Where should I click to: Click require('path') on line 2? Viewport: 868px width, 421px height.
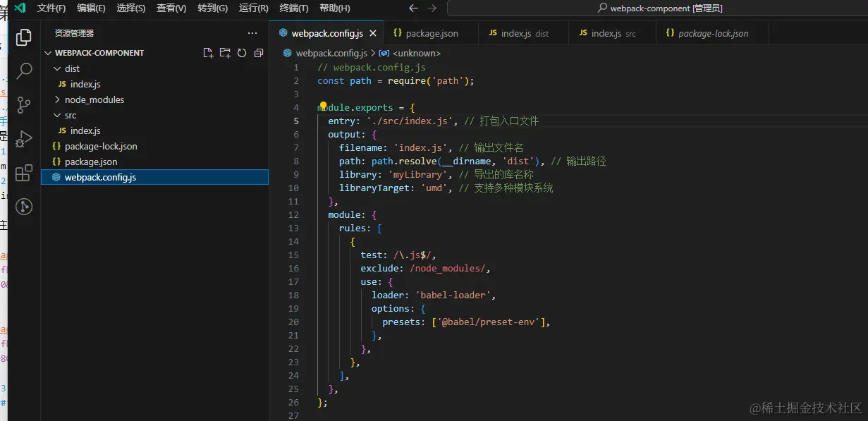(428, 80)
